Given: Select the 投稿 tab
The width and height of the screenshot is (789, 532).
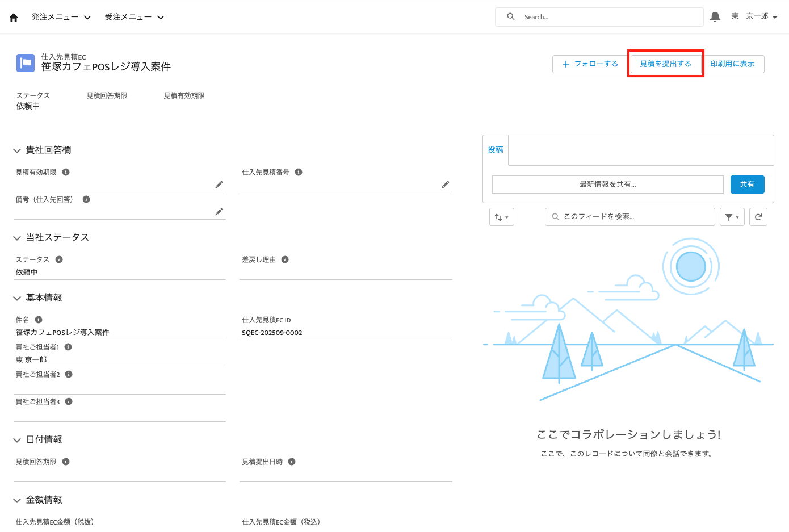Looking at the screenshot, I should [496, 150].
